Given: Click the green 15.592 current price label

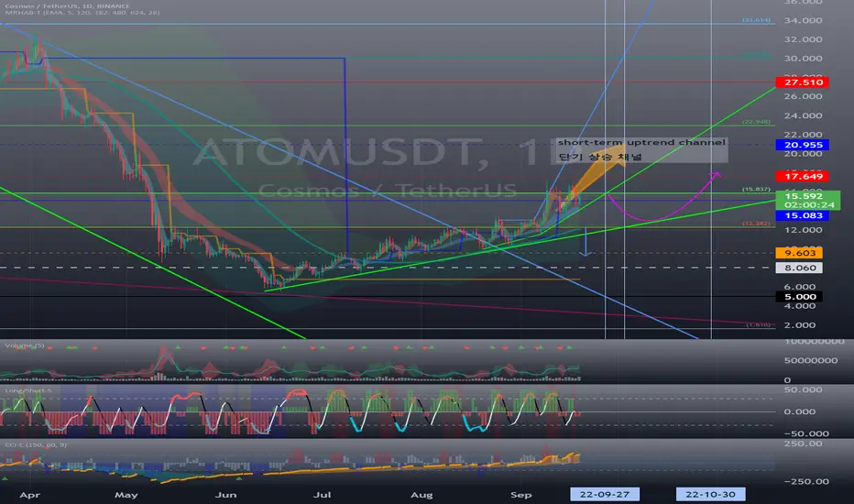Looking at the screenshot, I should click(807, 200).
